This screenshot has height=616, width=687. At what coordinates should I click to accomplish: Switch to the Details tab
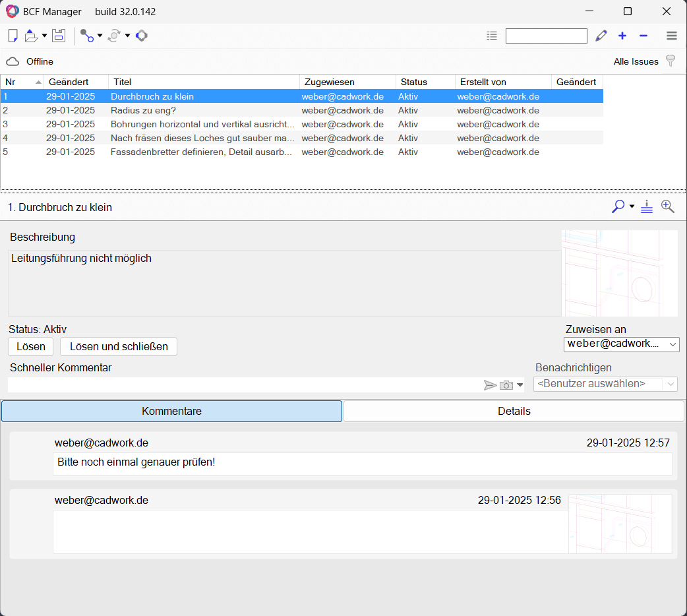[x=514, y=412]
